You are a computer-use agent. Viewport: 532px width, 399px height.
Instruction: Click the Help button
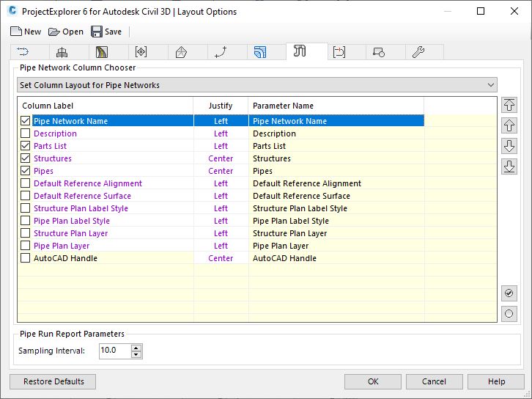coord(496,381)
